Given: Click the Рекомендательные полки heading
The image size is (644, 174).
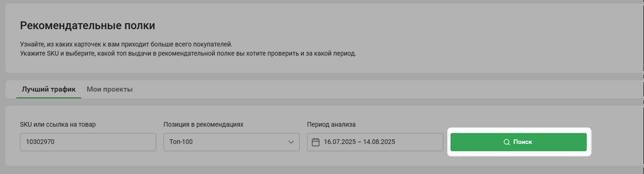Looking at the screenshot, I should click(x=87, y=26).
